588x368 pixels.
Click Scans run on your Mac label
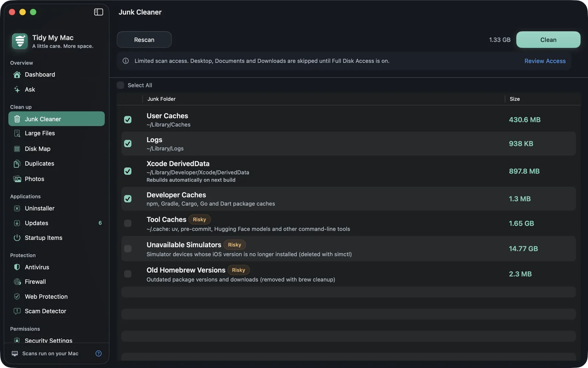coord(50,354)
